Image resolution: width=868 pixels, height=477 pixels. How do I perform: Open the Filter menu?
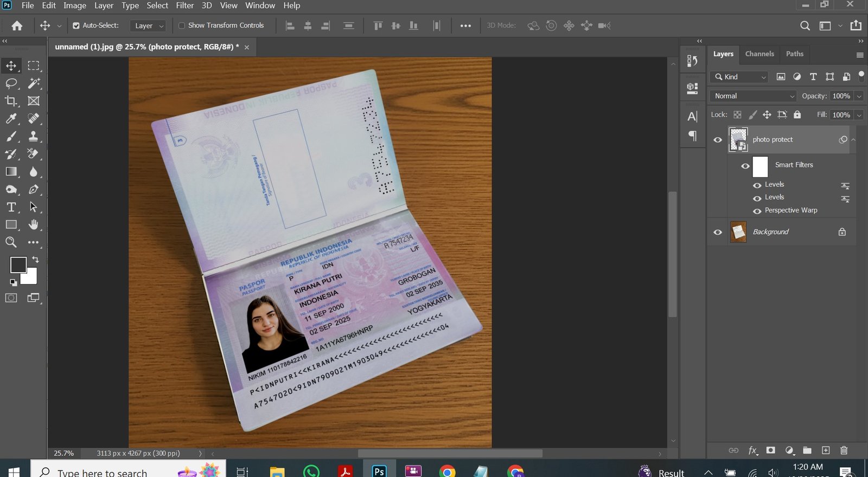(184, 5)
